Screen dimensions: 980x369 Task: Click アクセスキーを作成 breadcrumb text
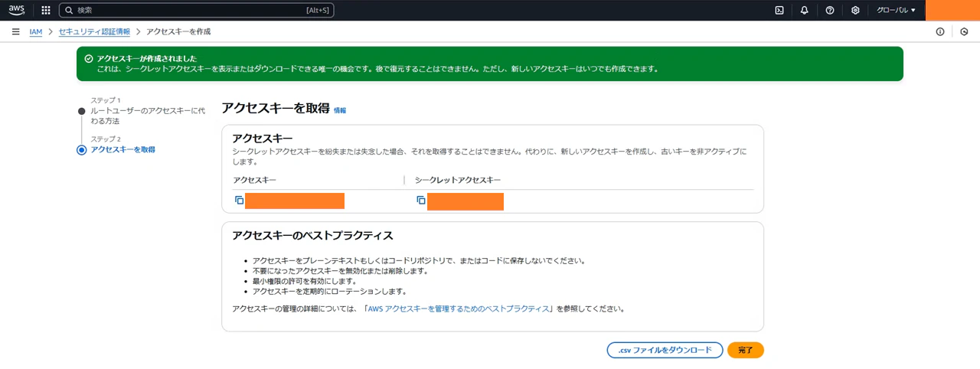click(x=178, y=31)
